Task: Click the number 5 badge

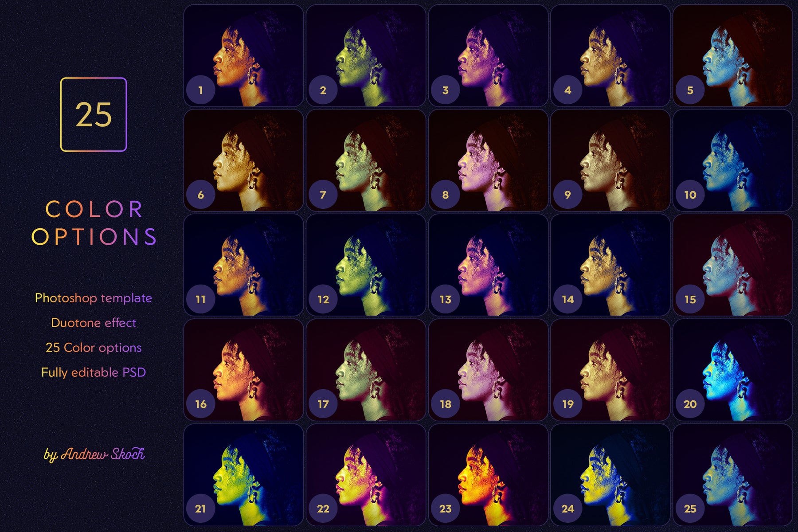Action: pyautogui.click(x=690, y=90)
